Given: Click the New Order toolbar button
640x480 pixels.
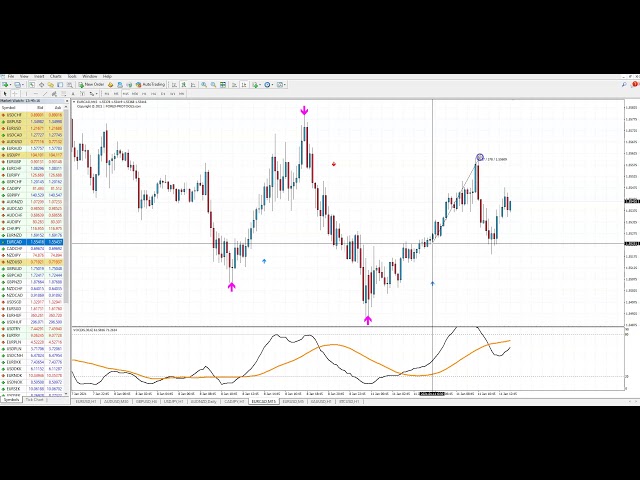Looking at the screenshot, I should [92, 85].
